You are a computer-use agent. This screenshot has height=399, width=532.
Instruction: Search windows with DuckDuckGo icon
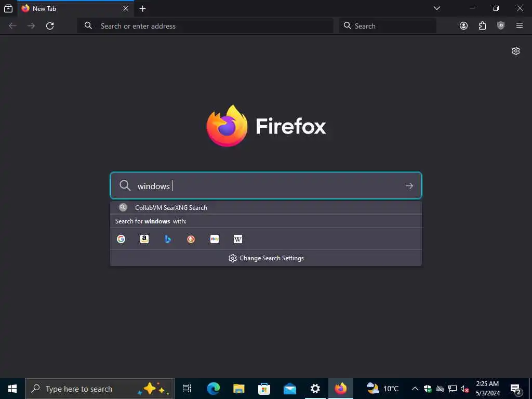point(191,239)
